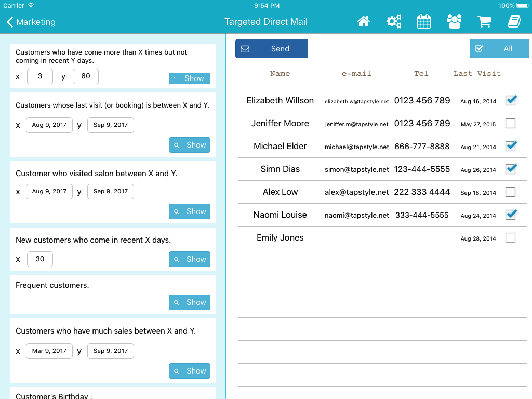Check Emily Jones's checkbox
The image size is (532, 399).
[511, 238]
